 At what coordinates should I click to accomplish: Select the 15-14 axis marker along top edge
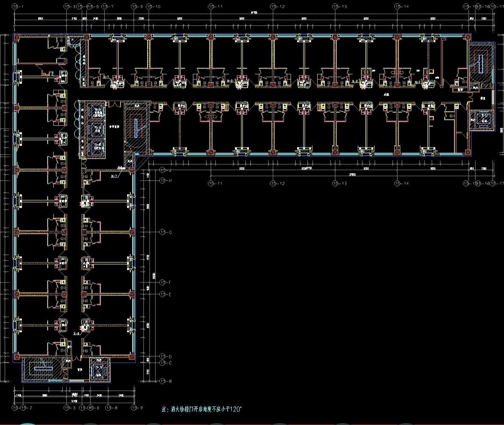click(401, 7)
